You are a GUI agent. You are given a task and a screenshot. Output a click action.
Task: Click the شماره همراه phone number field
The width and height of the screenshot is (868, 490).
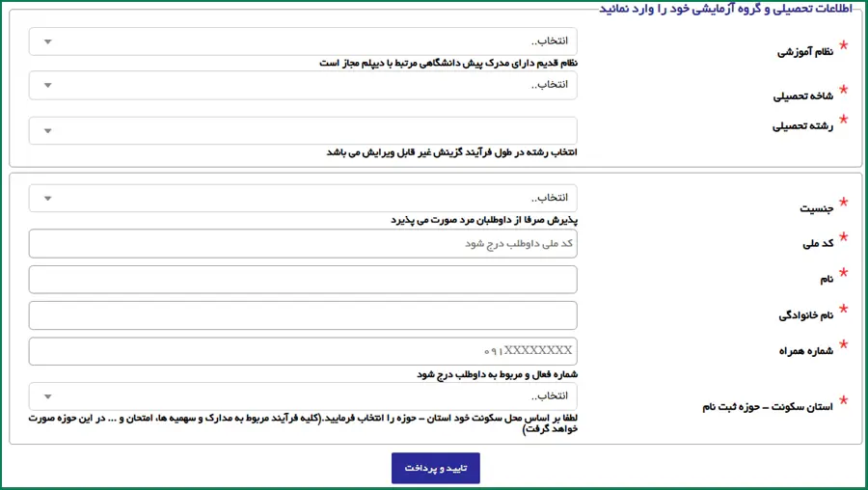[303, 351]
